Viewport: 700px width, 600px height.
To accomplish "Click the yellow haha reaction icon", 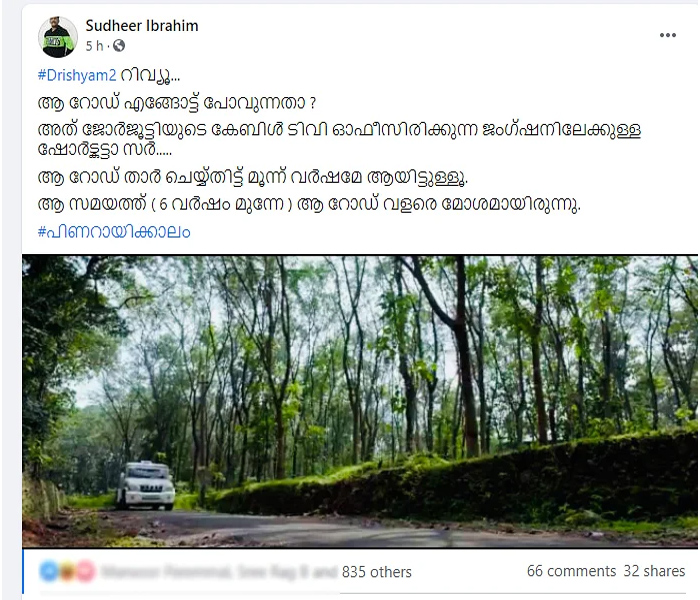I will tap(67, 571).
